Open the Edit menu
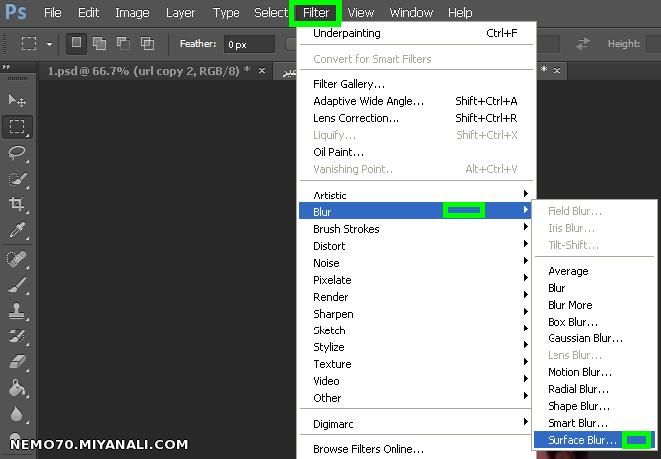Screen dimensions: 661x459 (89, 13)
